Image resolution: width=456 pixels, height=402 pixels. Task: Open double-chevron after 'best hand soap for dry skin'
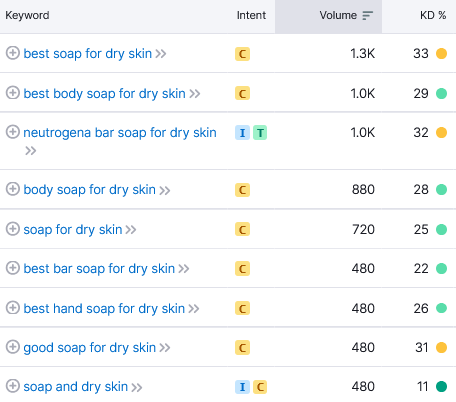click(194, 309)
